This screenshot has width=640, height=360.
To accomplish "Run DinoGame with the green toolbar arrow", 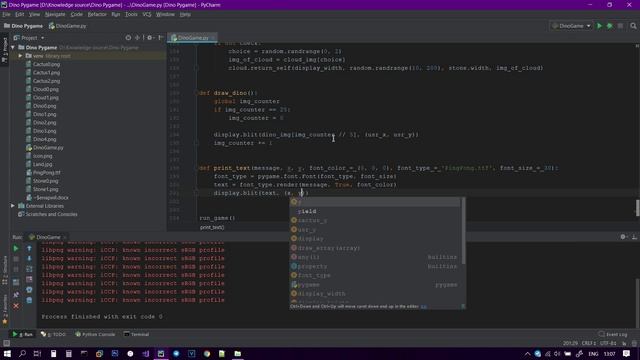I will click(x=599, y=26).
